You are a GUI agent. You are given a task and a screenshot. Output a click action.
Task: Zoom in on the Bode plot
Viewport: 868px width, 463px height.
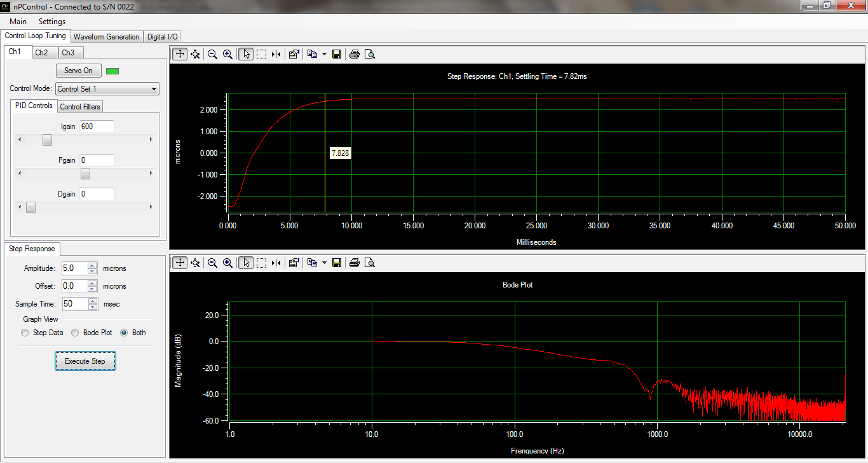[x=227, y=262]
